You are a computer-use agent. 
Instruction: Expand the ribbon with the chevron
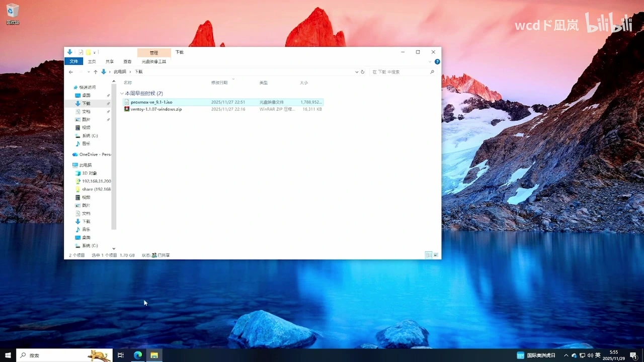tap(430, 61)
